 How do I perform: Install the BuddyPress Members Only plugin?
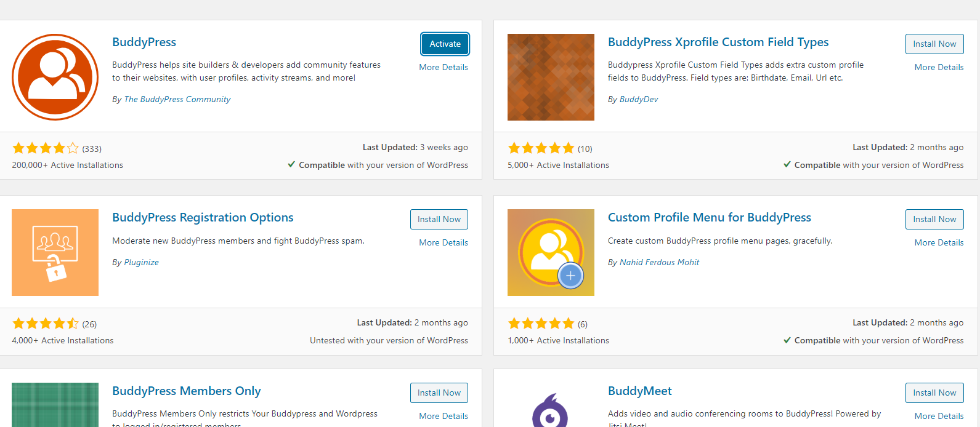tap(439, 393)
